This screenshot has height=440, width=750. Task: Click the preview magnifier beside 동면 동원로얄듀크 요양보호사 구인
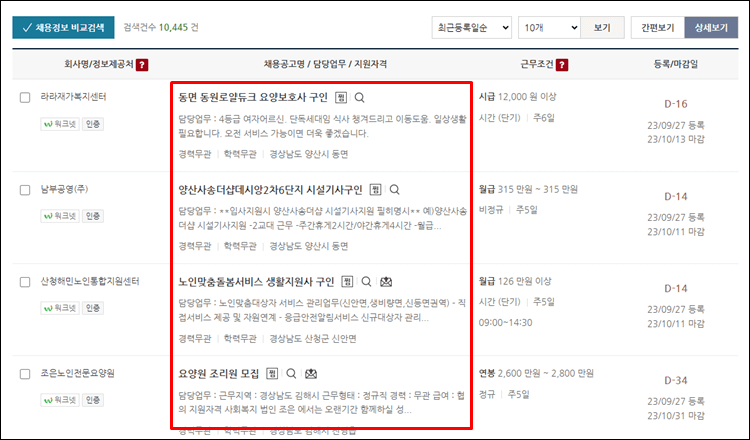360,98
